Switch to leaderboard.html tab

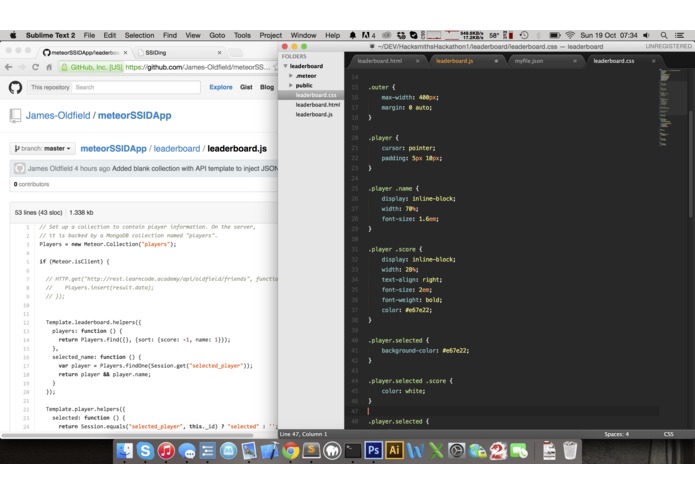380,61
